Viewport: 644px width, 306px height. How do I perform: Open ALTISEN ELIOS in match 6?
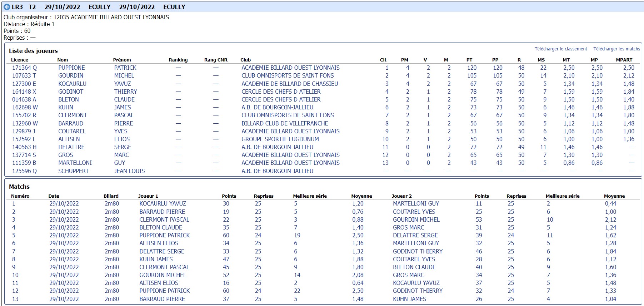pos(159,243)
